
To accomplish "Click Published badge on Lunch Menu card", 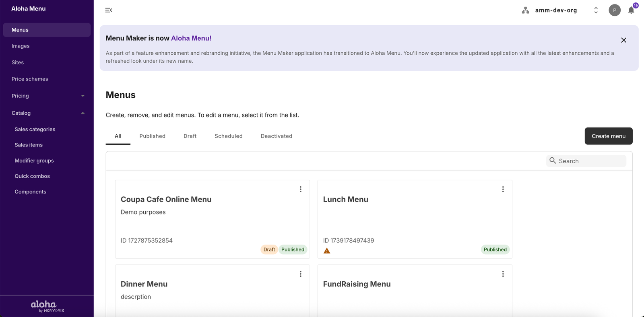I will tap(495, 249).
